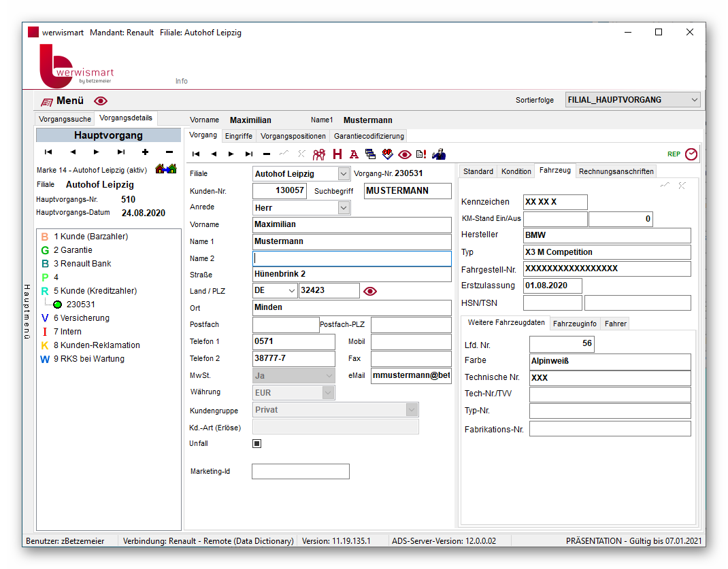Click the two-houses branch switch icon

[166, 169]
